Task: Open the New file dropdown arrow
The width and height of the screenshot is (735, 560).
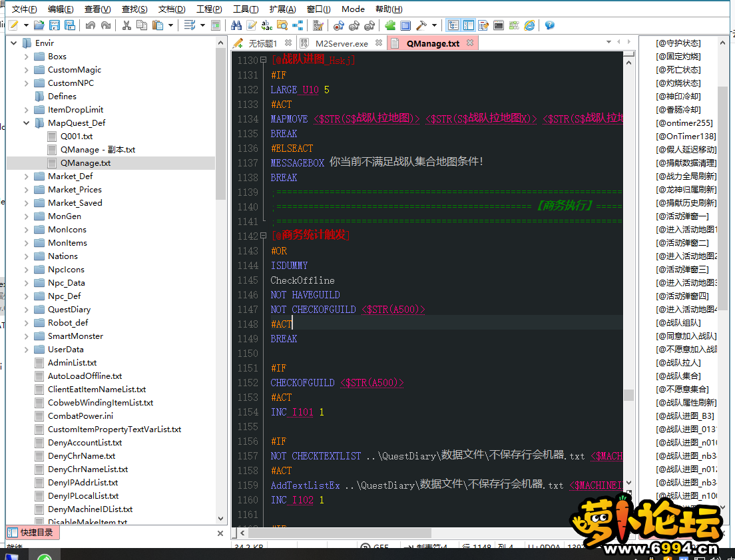Action: click(x=26, y=25)
